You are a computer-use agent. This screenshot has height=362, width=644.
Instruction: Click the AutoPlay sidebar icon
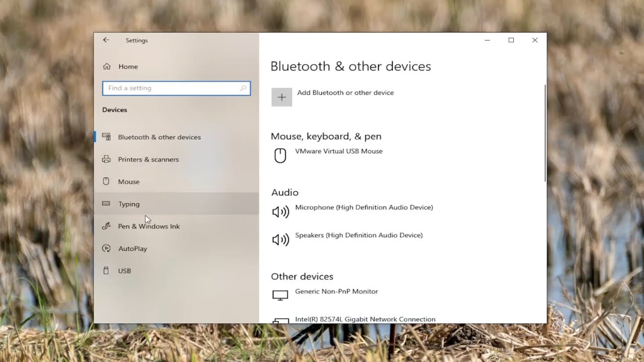coord(106,248)
